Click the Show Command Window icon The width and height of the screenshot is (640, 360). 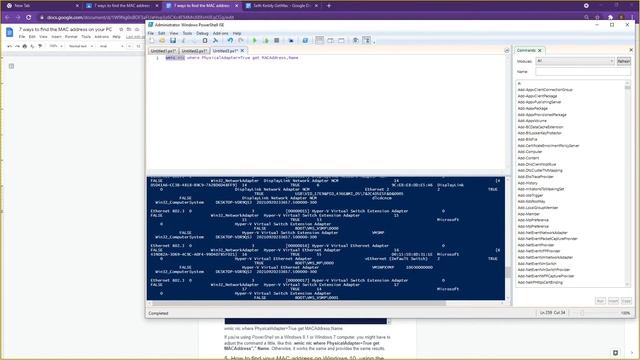coord(356,41)
